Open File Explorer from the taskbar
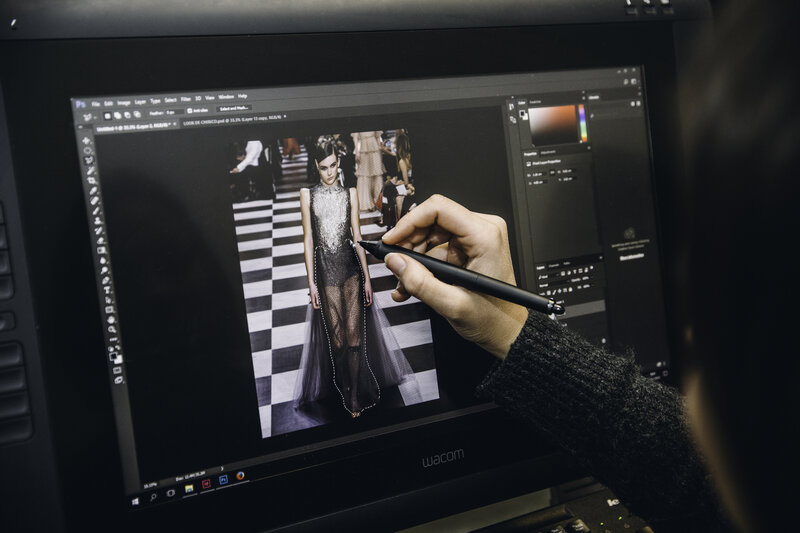This screenshot has height=533, width=800. (x=189, y=489)
